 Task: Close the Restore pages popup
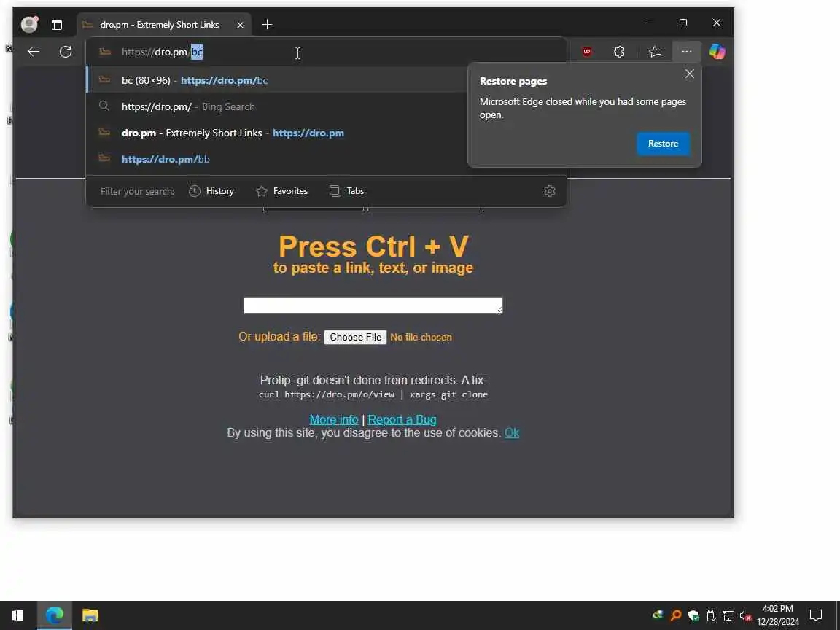click(x=690, y=74)
